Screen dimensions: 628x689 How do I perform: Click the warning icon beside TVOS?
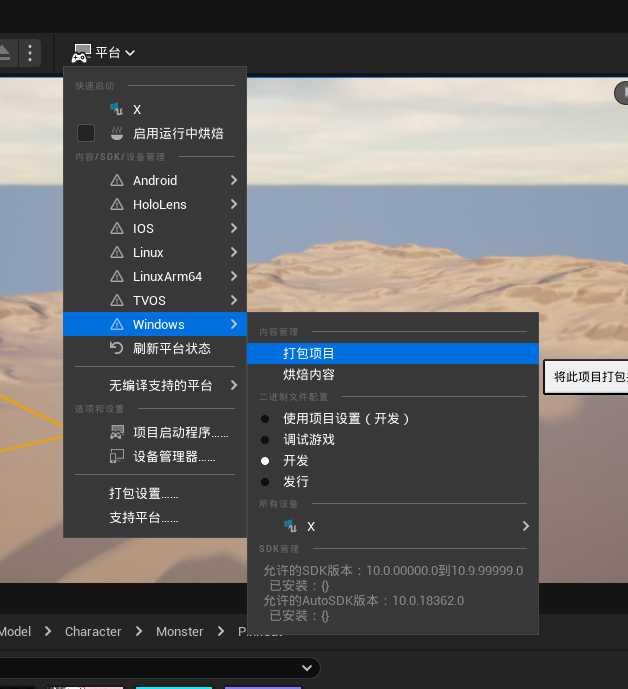[x=117, y=301]
